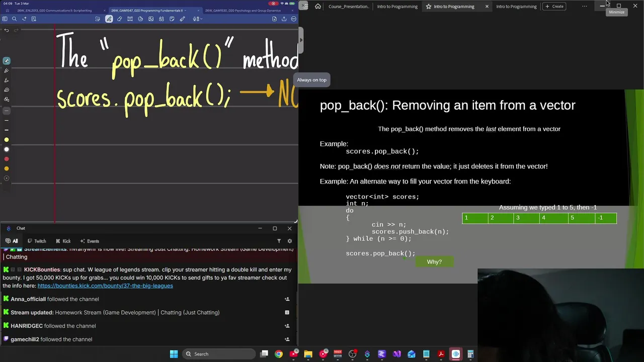
Task: Open more options ellipsis in PDF viewer title bar
Action: 584,6
